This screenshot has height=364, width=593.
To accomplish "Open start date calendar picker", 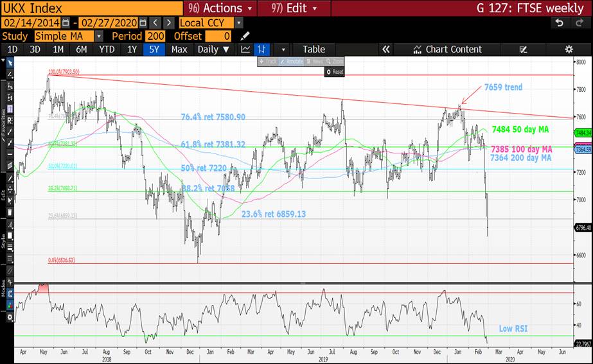I will coord(66,23).
